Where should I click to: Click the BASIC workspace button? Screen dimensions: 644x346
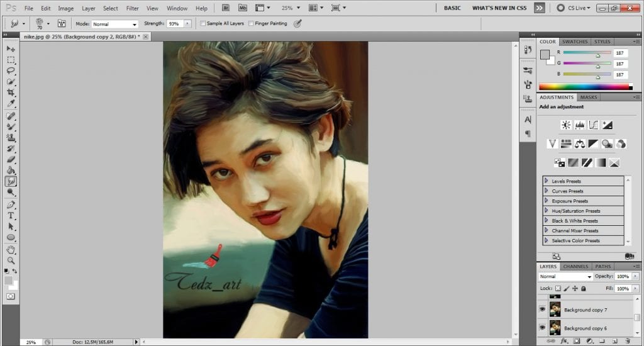tap(452, 8)
